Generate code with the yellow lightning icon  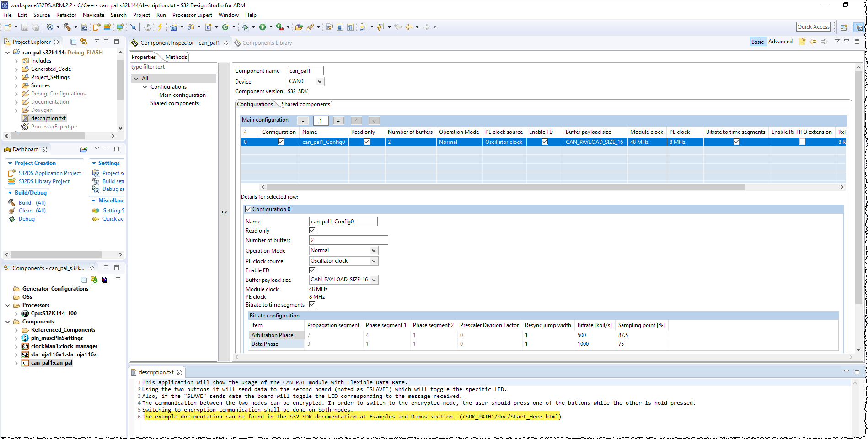coord(159,27)
